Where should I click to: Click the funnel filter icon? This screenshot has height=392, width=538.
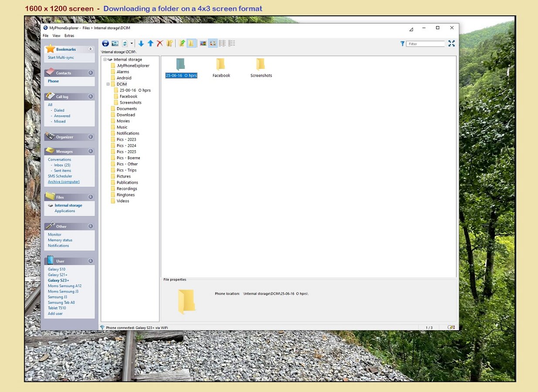(x=402, y=44)
